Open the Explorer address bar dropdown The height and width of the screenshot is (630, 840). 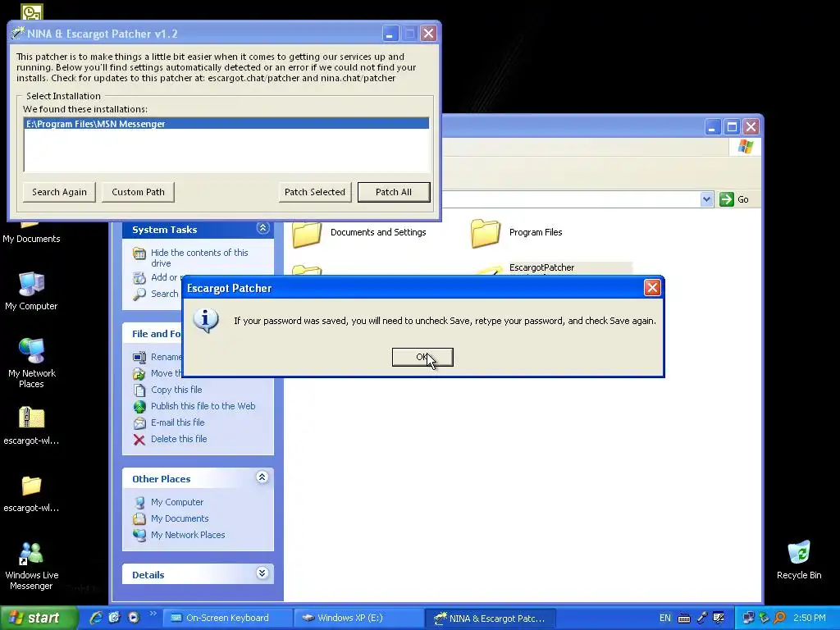(x=706, y=199)
